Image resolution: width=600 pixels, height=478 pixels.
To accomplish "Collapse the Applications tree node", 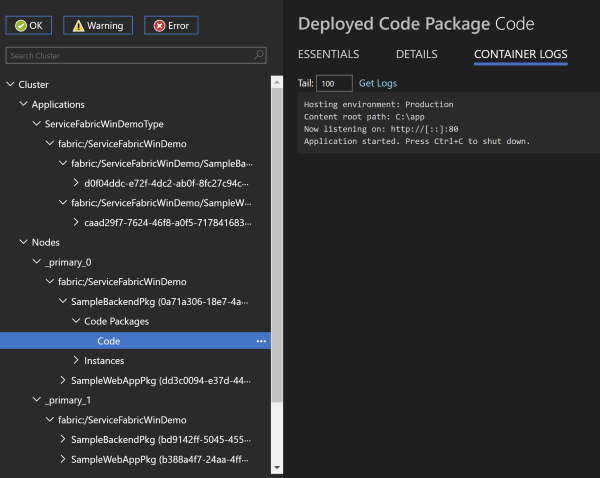I will pos(24,104).
